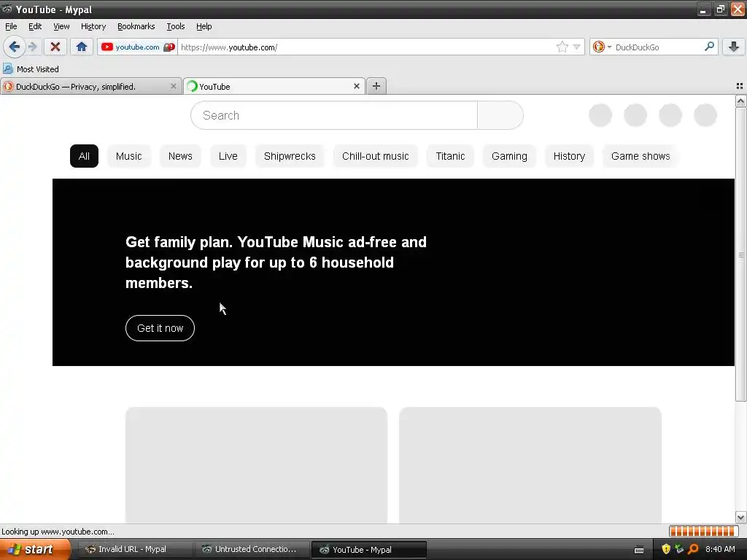Viewport: 747px width, 560px height.
Task: Stop loading with the red X button
Action: tap(55, 47)
